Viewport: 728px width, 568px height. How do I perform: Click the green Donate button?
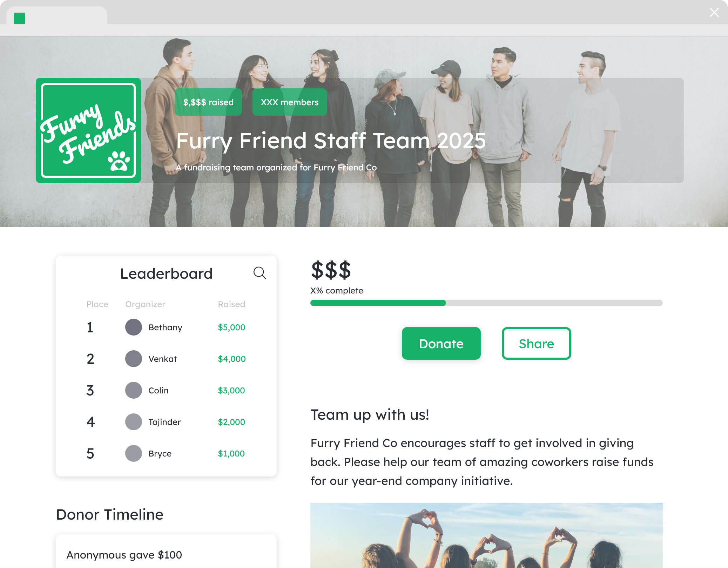click(441, 343)
